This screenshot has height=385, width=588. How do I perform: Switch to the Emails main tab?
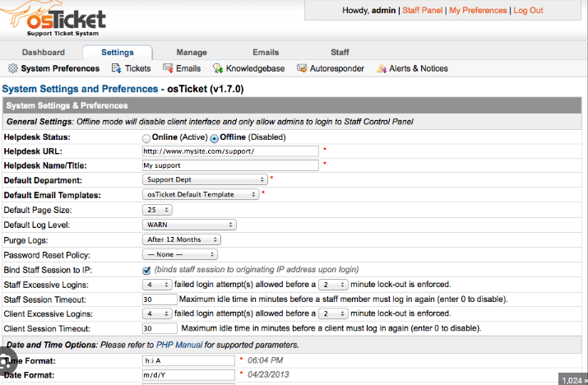pos(266,52)
